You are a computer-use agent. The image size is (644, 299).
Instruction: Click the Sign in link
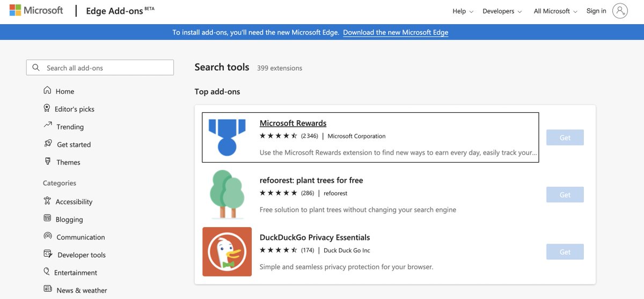[x=596, y=11]
